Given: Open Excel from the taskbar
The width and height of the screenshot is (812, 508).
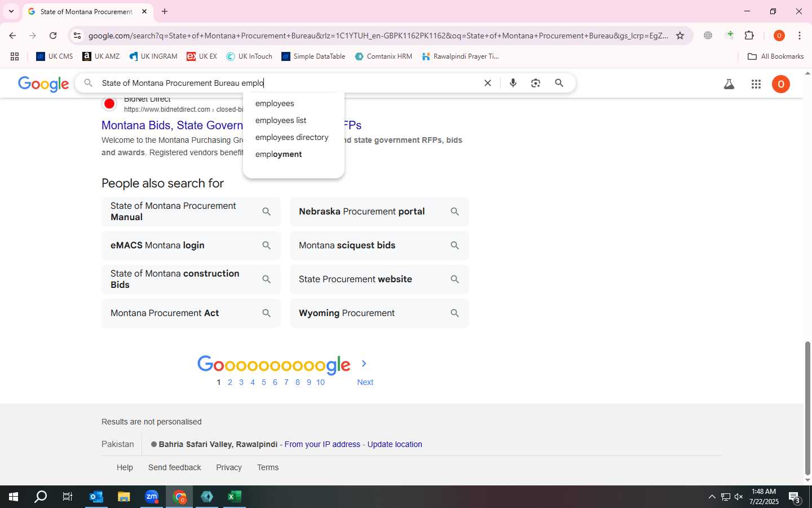Looking at the screenshot, I should 235,497.
